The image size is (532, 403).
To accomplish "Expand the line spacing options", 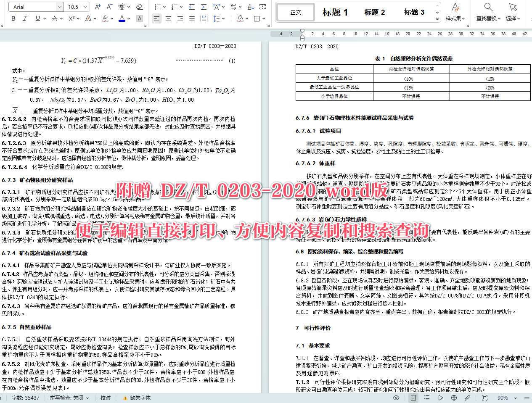I will pyautogui.click(x=219, y=19).
